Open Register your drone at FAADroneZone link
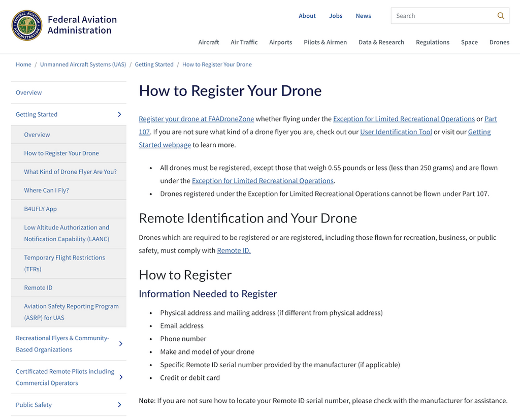 click(196, 119)
